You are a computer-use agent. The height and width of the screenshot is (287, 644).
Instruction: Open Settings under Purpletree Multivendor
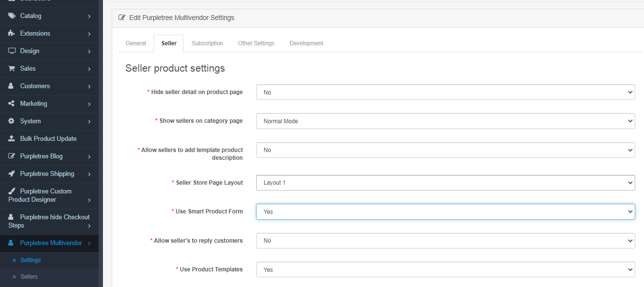coord(49,260)
